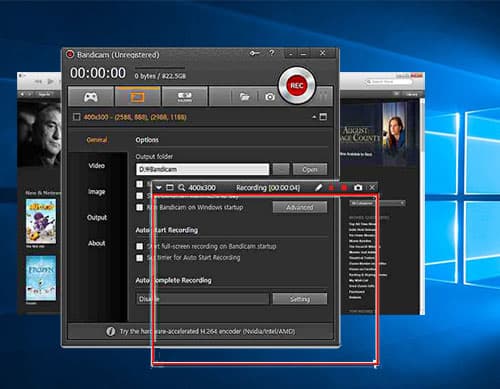This screenshot has height=389, width=500.
Task: Click the Open output folder button
Action: coord(310,169)
